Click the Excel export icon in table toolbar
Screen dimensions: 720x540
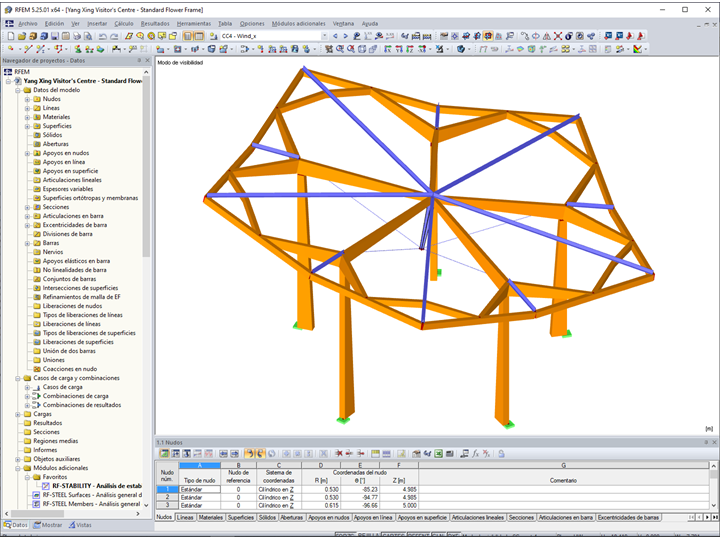439,454
